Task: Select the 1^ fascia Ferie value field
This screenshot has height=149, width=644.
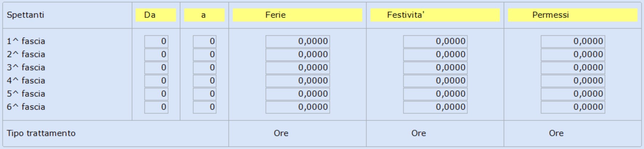Action: [x=298, y=41]
